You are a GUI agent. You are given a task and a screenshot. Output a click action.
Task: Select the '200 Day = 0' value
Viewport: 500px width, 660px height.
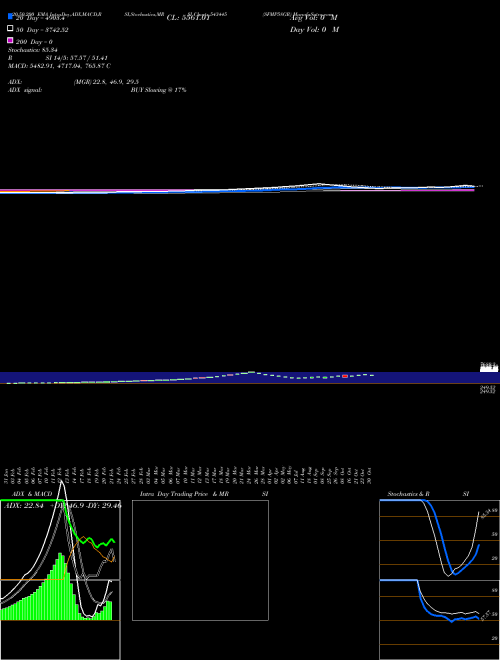[x=34, y=42]
